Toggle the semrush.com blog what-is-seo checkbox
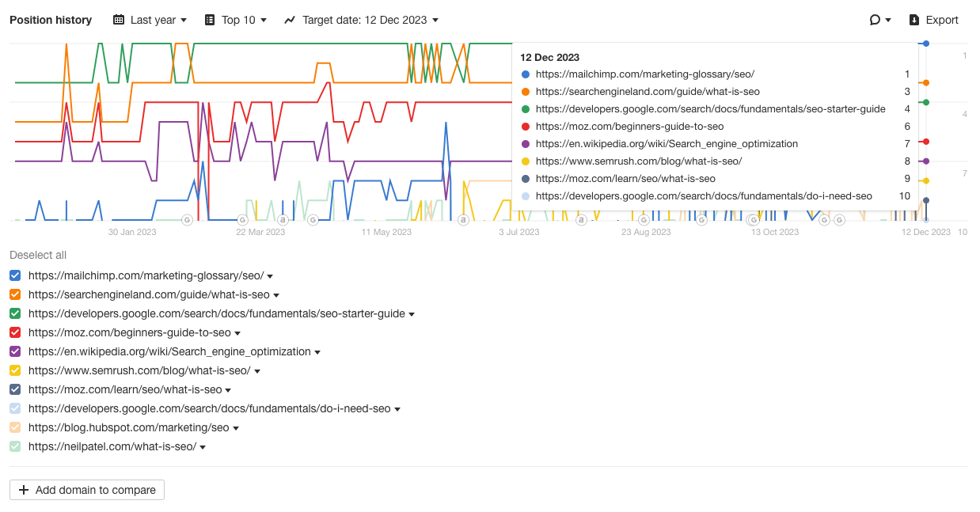Image resolution: width=980 pixels, height=512 pixels. (x=15, y=370)
